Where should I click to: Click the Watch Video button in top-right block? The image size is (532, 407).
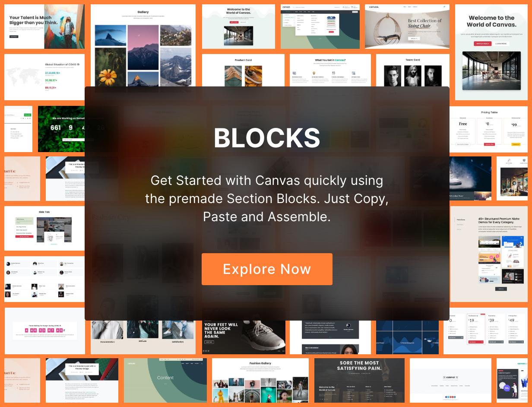(482, 44)
